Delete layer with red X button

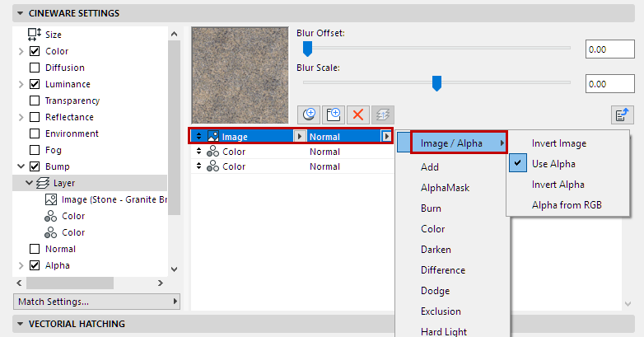[x=357, y=115]
